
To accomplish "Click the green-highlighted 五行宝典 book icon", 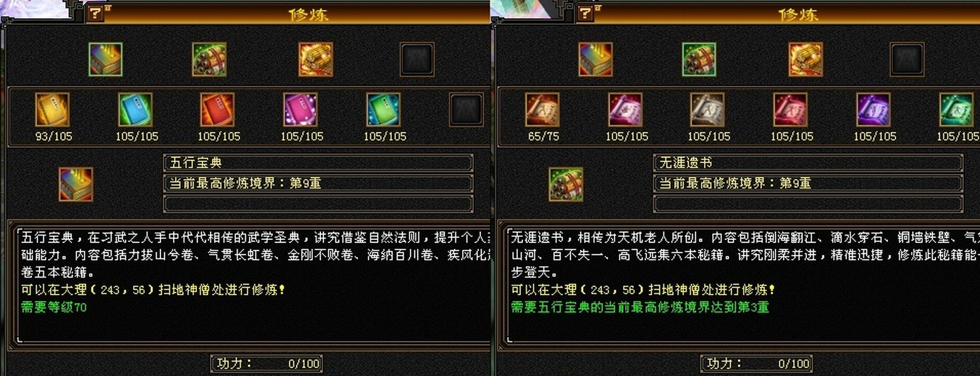I will tap(105, 60).
